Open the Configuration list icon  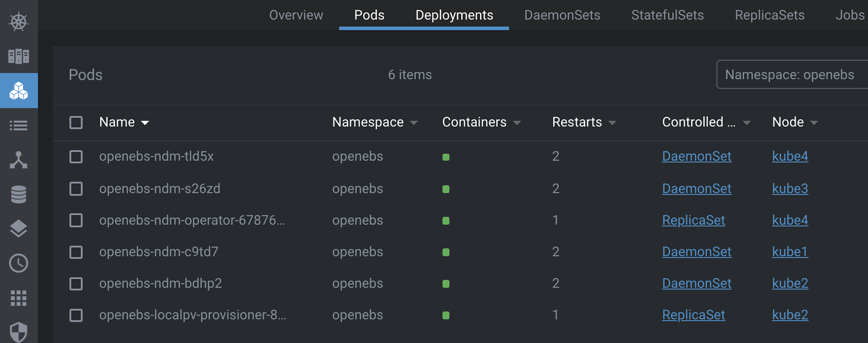point(18,125)
